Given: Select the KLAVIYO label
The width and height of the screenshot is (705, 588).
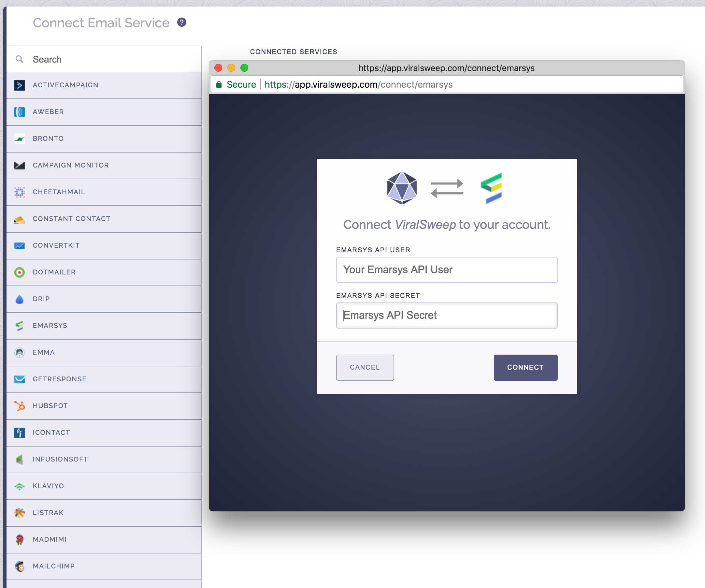Looking at the screenshot, I should [48, 486].
